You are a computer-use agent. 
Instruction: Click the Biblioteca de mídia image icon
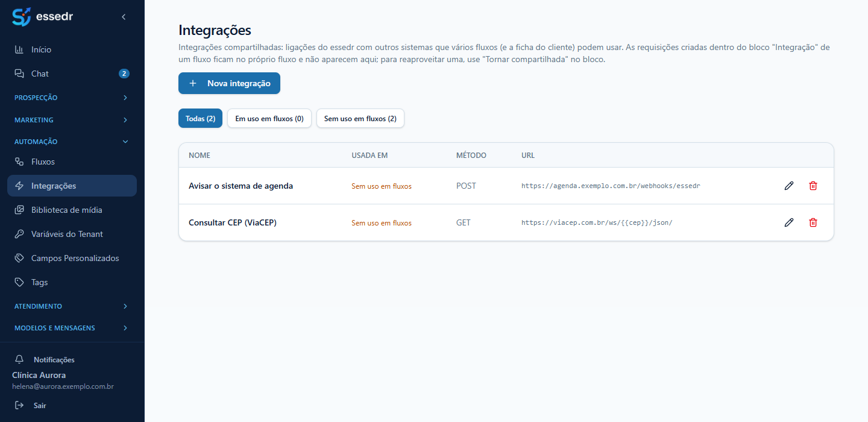coord(19,210)
